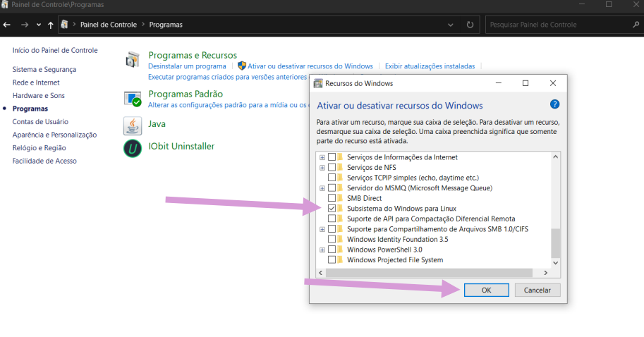Expand Suporte para Compartilhamento SMB 1.0/CIFS node
This screenshot has width=644, height=337.
(x=322, y=229)
